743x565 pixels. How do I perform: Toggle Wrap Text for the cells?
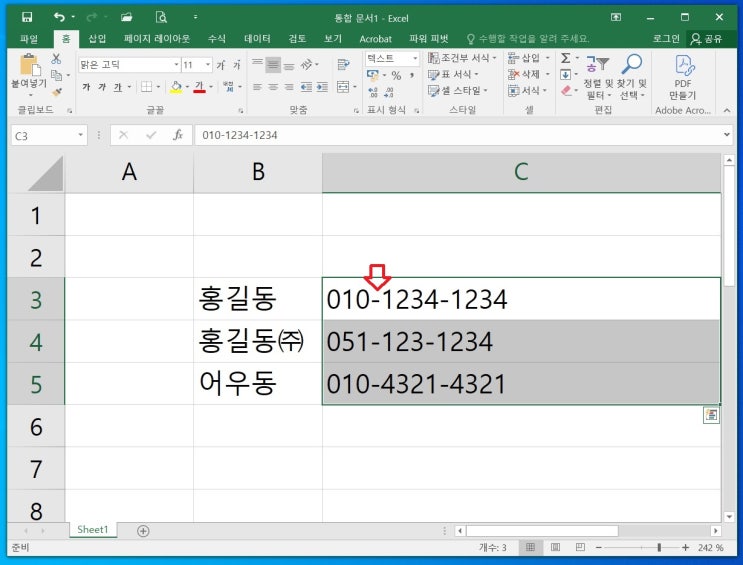click(x=344, y=64)
